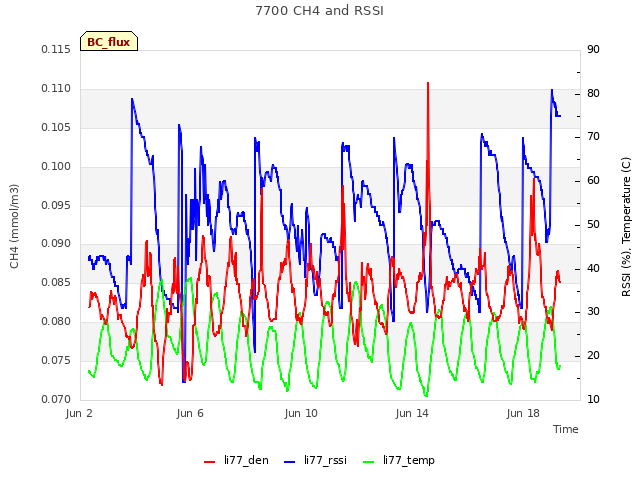
Task: Click the Jun 2 date label
Action: [x=79, y=413]
